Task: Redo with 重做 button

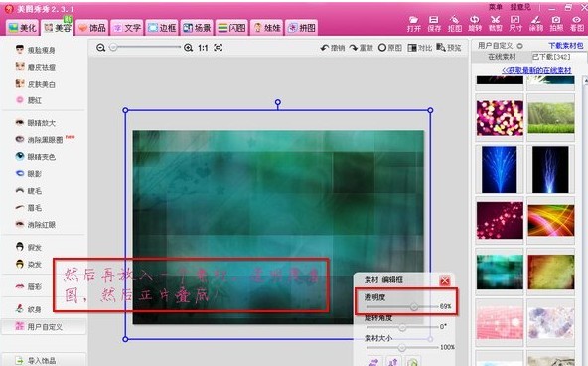Action: click(362, 48)
